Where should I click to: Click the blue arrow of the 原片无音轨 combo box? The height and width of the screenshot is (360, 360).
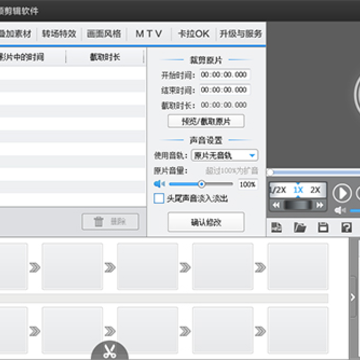click(x=252, y=156)
